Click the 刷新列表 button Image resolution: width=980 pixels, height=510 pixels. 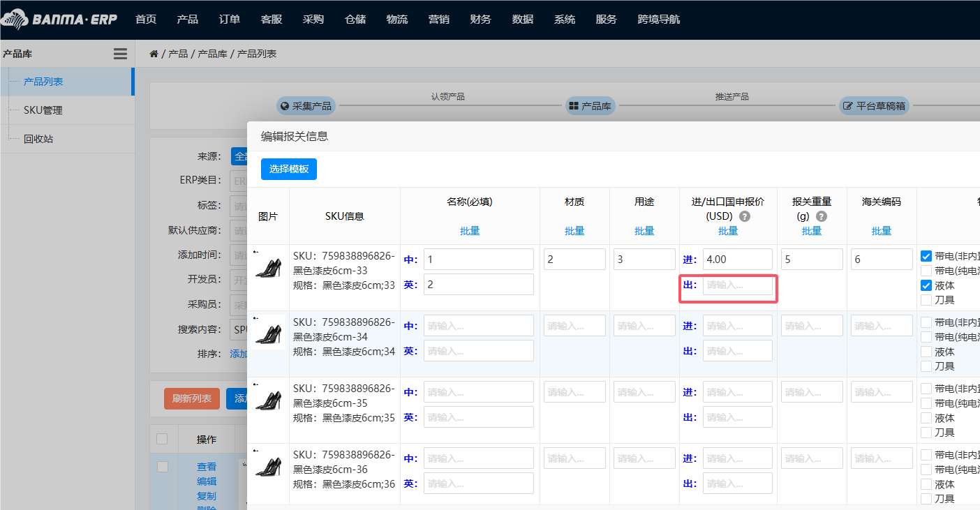pos(192,398)
